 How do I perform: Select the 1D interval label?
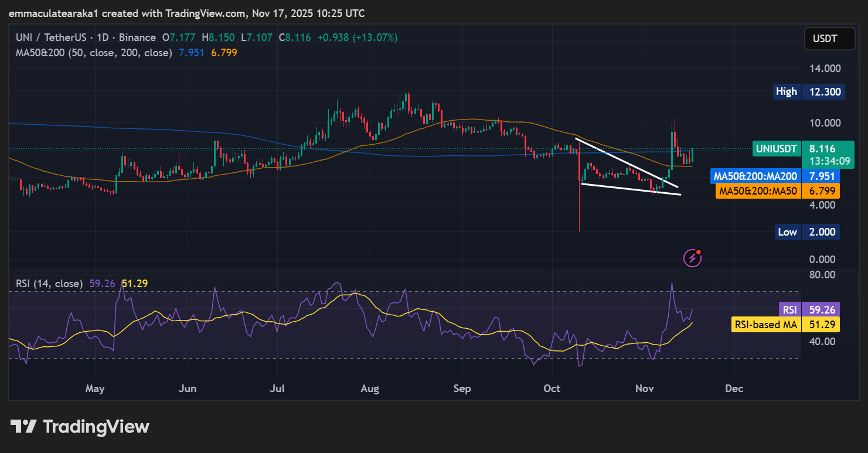(x=103, y=38)
